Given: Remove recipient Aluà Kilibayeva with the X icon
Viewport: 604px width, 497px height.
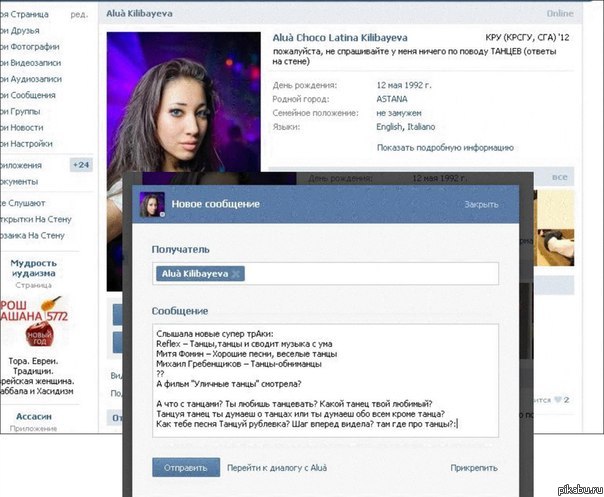Looking at the screenshot, I should (x=236, y=274).
